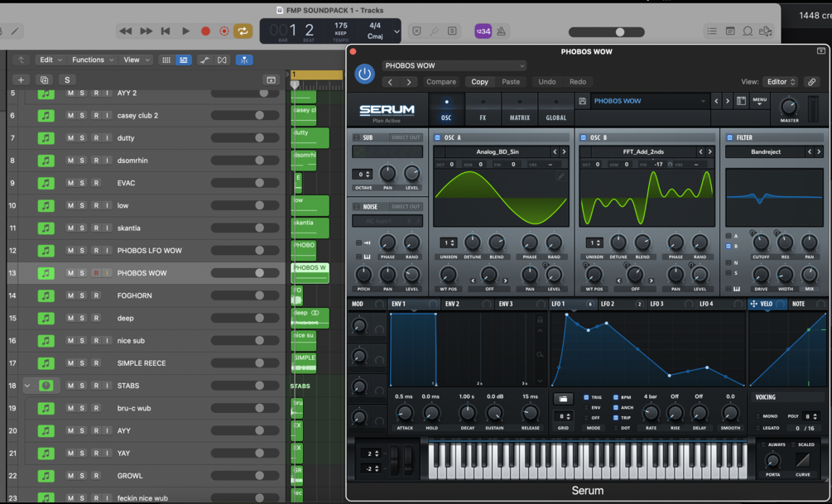This screenshot has height=504, width=832.
Task: Switch to the Serum GLOBAL tab
Action: [x=556, y=109]
